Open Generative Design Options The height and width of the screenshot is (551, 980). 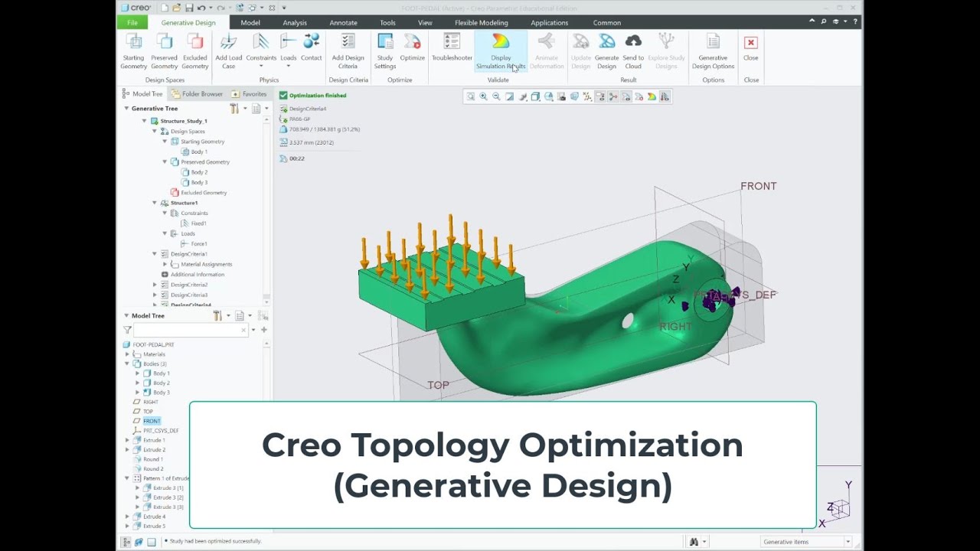[x=713, y=51]
